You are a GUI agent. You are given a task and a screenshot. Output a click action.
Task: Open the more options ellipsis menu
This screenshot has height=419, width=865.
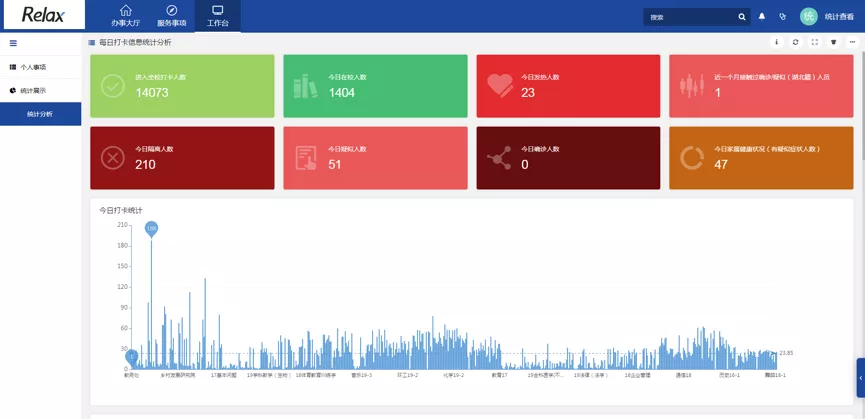click(852, 42)
